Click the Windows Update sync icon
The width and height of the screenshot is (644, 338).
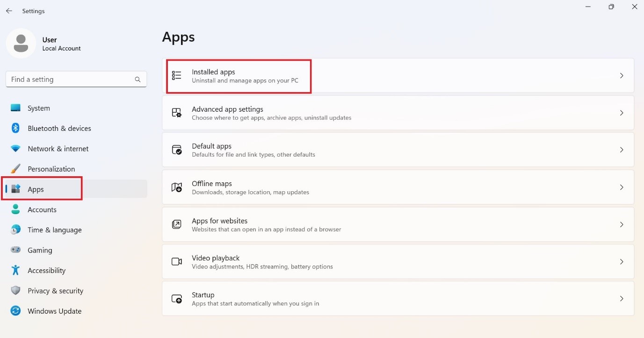[15, 311]
